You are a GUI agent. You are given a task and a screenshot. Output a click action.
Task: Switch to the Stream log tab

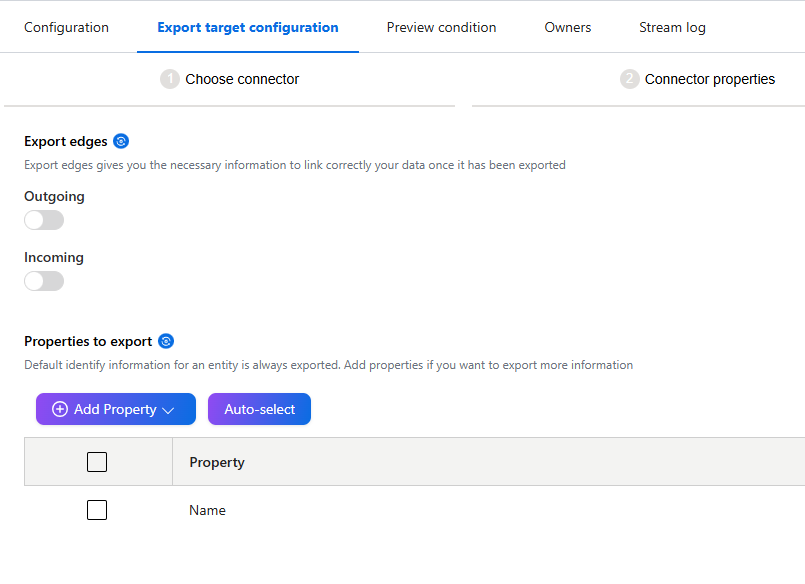[x=671, y=27]
